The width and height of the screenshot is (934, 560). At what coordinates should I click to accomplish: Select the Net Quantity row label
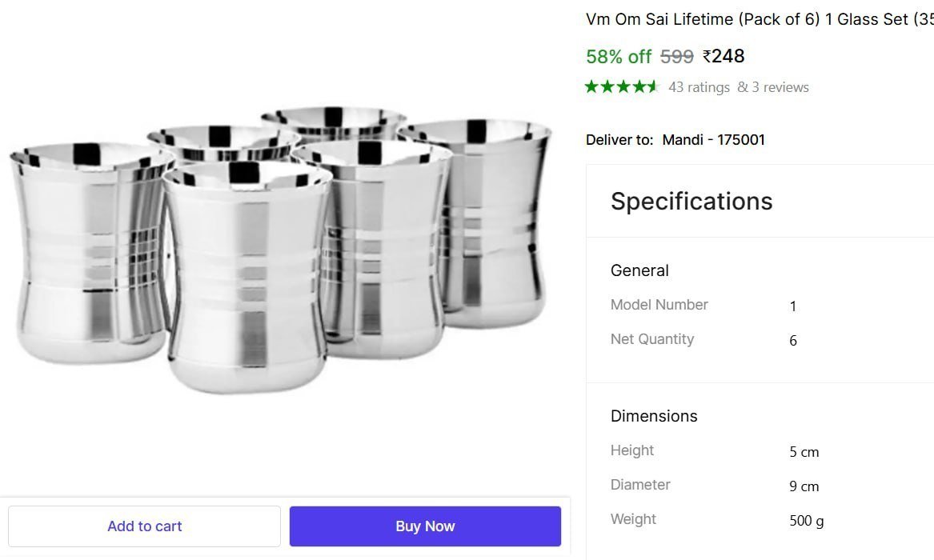pyautogui.click(x=651, y=339)
